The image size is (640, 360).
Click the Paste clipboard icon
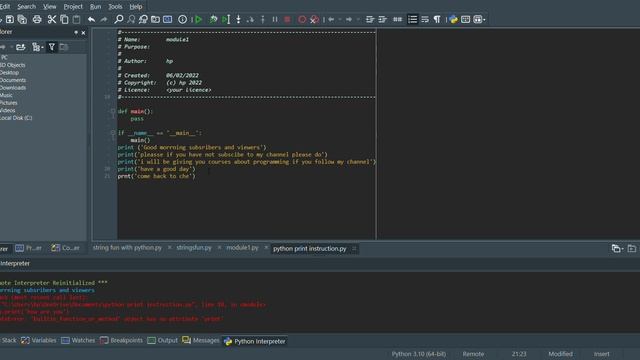[x=76, y=19]
